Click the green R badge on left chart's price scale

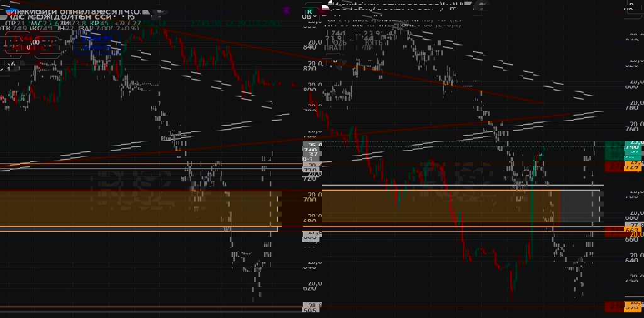point(310,10)
